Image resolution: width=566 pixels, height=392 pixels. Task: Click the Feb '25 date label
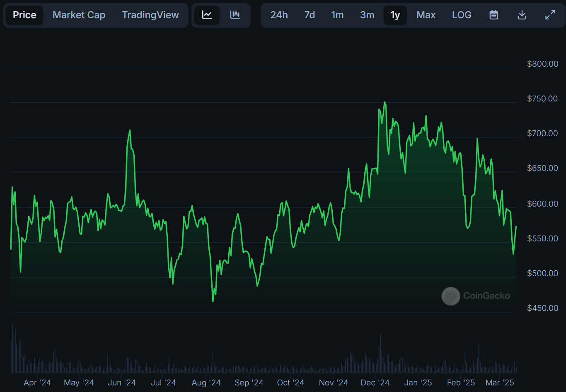[x=461, y=382]
